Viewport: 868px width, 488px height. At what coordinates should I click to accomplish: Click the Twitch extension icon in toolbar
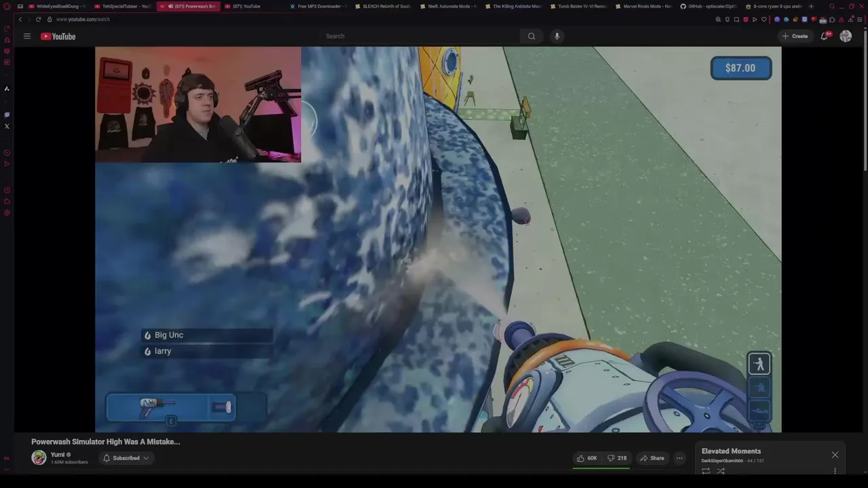coord(804,20)
